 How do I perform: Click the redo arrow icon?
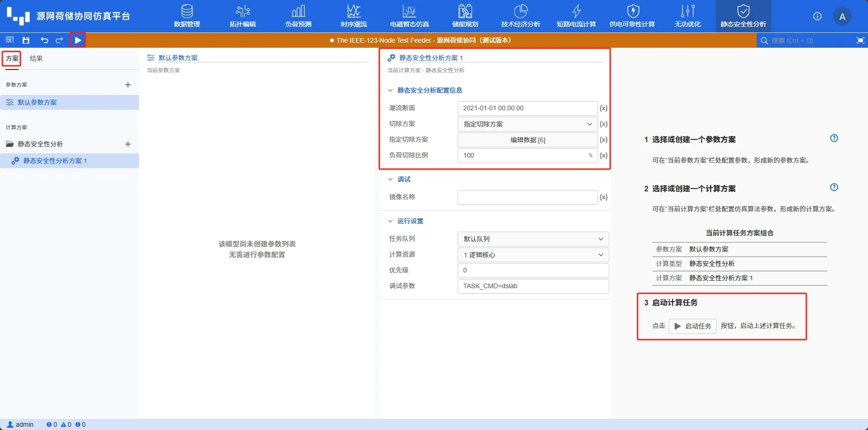coord(59,40)
